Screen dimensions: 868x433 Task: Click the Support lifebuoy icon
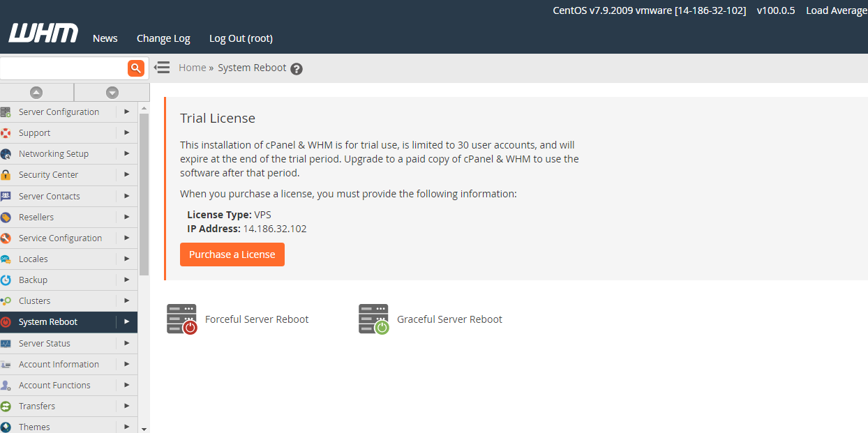pos(6,133)
